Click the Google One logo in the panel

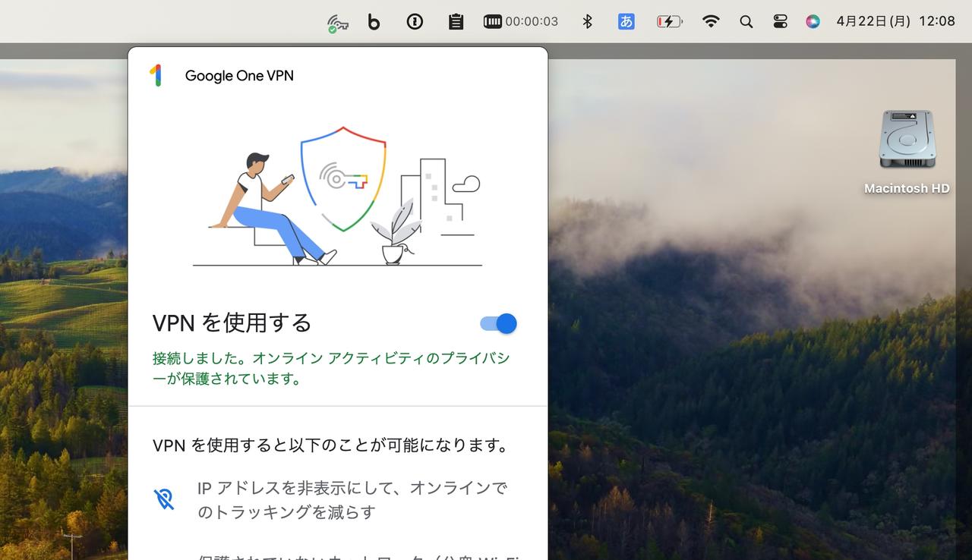coord(156,75)
